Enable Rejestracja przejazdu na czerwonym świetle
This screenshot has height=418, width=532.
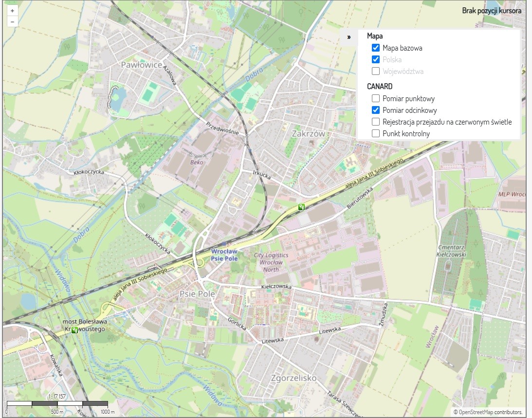click(x=375, y=122)
